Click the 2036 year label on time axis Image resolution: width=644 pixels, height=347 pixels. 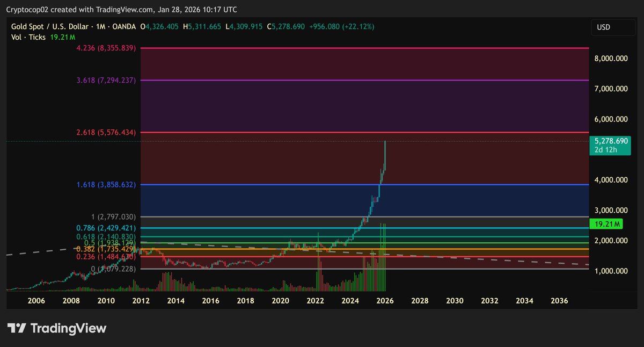tap(560, 301)
